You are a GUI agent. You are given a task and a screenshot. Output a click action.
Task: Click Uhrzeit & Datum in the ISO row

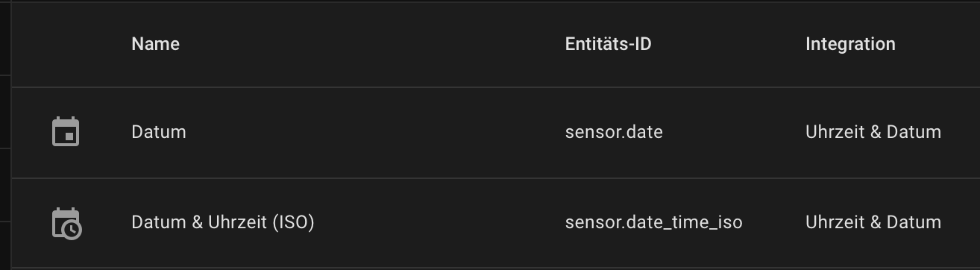point(873,222)
